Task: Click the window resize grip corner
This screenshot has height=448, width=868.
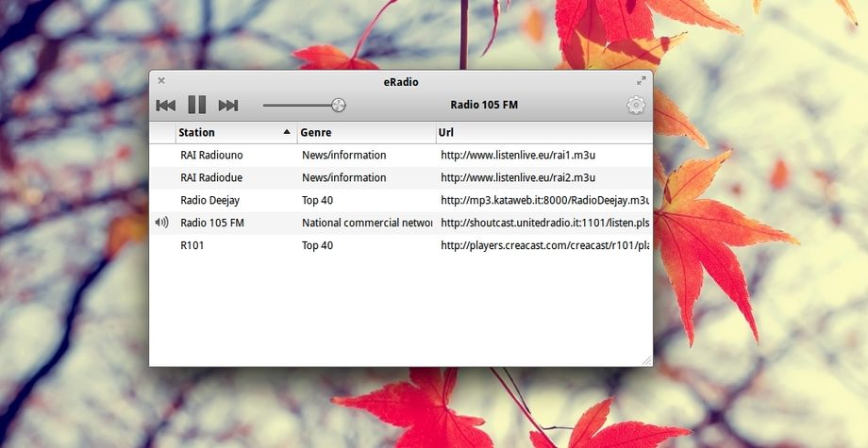Action: (x=646, y=360)
